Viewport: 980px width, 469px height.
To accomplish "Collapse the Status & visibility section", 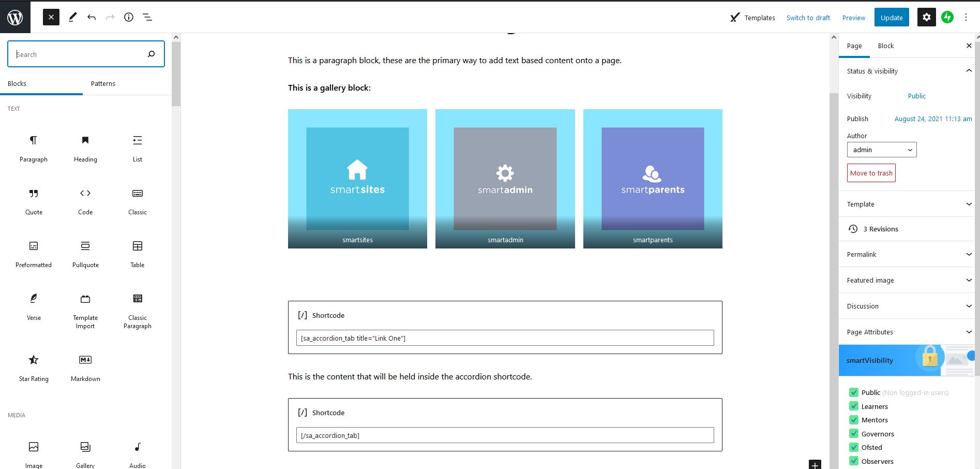I will pyautogui.click(x=907, y=71).
